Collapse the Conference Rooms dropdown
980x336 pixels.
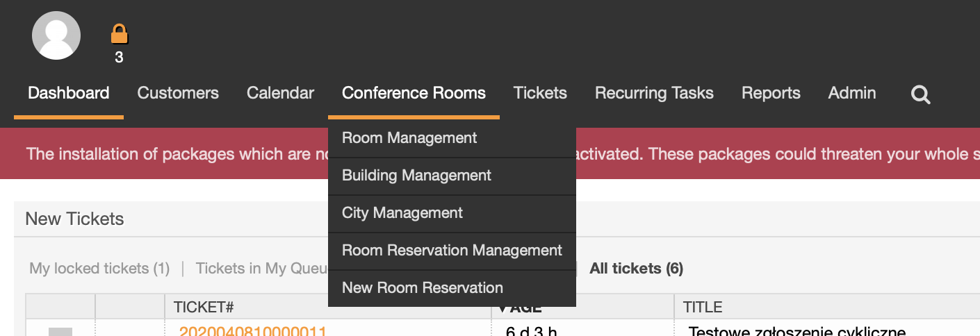tap(414, 93)
